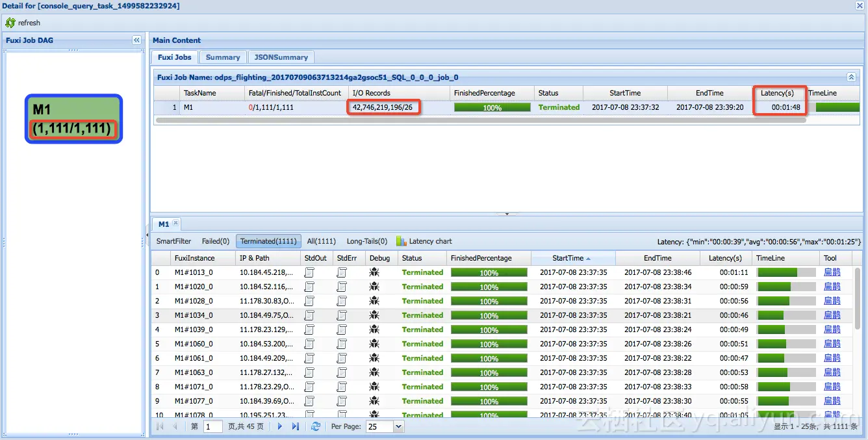868x440 pixels.
Task: Open StdErr for M1#1020_0
Action: click(342, 287)
